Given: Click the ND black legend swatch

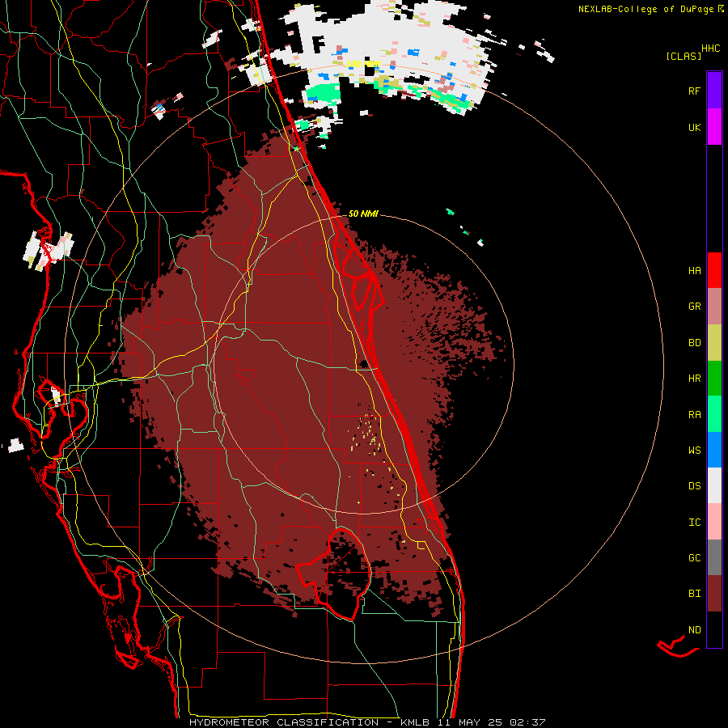Looking at the screenshot, I should coord(714,629).
